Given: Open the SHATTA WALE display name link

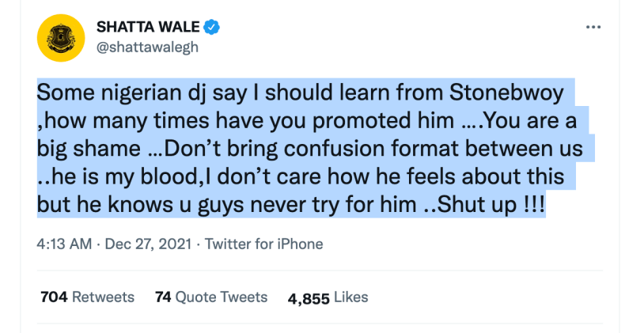Looking at the screenshot, I should click(x=148, y=27).
